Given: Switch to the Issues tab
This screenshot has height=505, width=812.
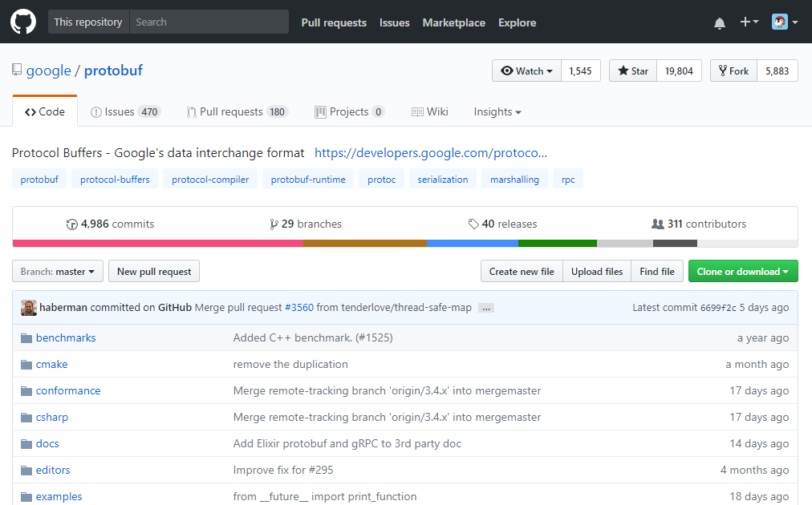Looking at the screenshot, I should (x=126, y=111).
